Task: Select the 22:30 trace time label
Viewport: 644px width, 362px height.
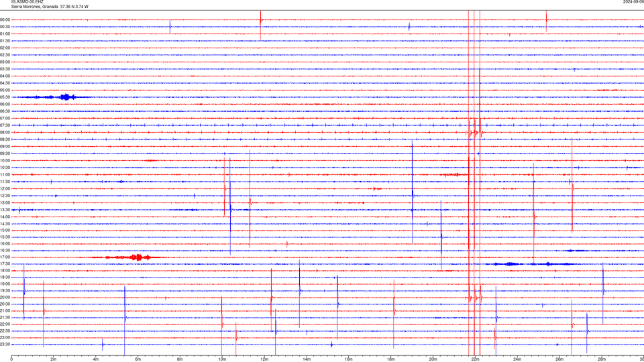Action: point(5,330)
